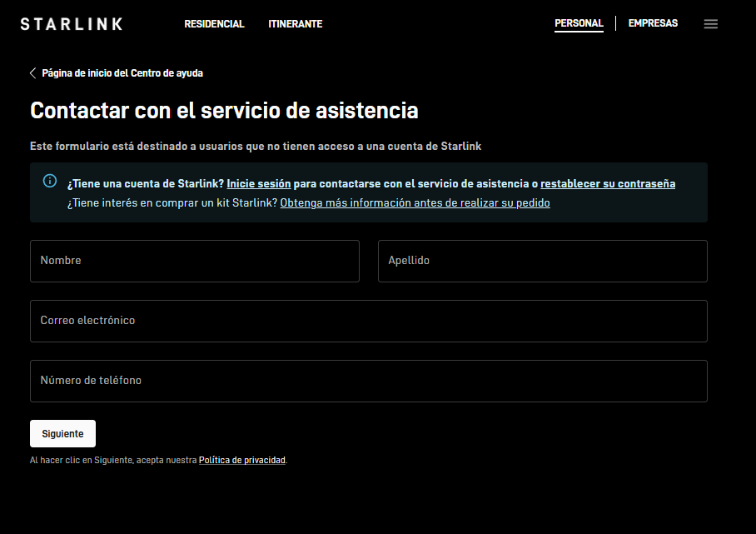Switch to the PERSONAL tab
This screenshot has width=756, height=534.
[x=579, y=23]
